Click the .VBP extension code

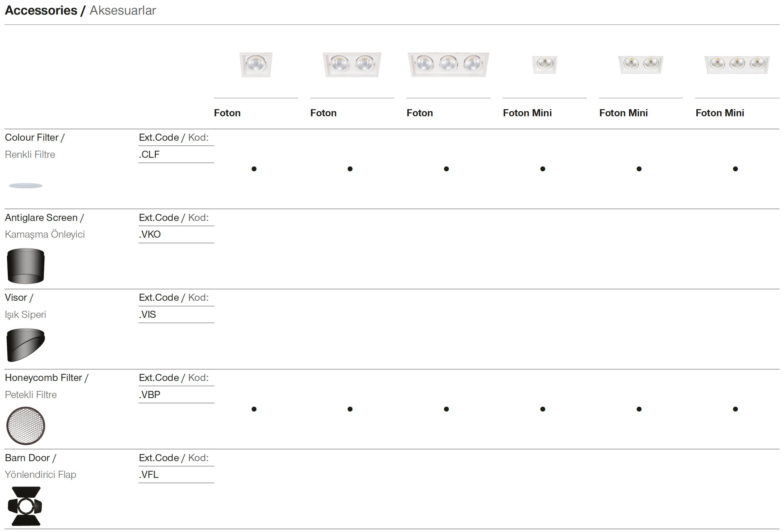(x=150, y=394)
